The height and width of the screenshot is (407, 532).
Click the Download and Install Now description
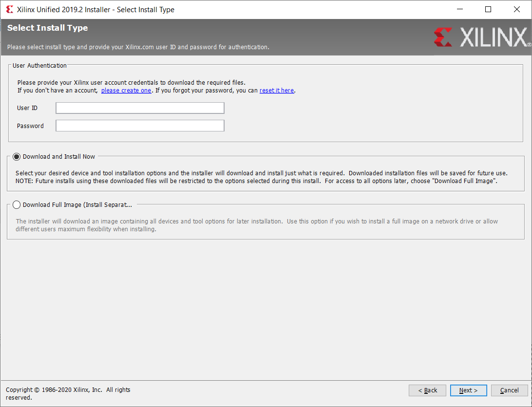click(x=262, y=177)
